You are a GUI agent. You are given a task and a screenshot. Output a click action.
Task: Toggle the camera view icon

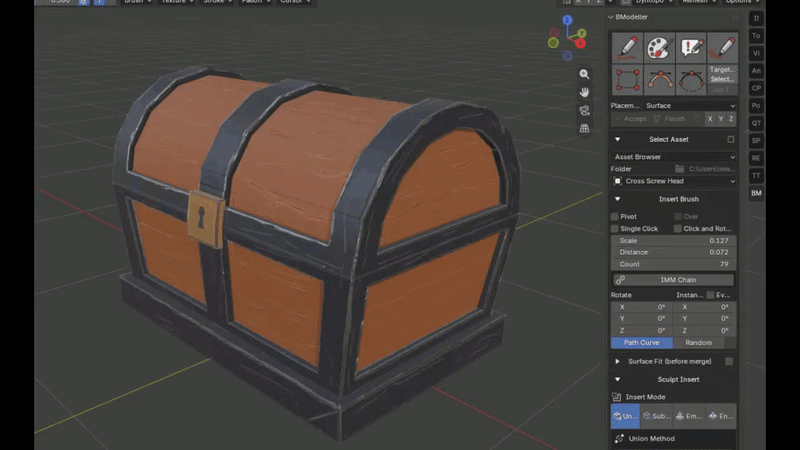click(x=584, y=110)
